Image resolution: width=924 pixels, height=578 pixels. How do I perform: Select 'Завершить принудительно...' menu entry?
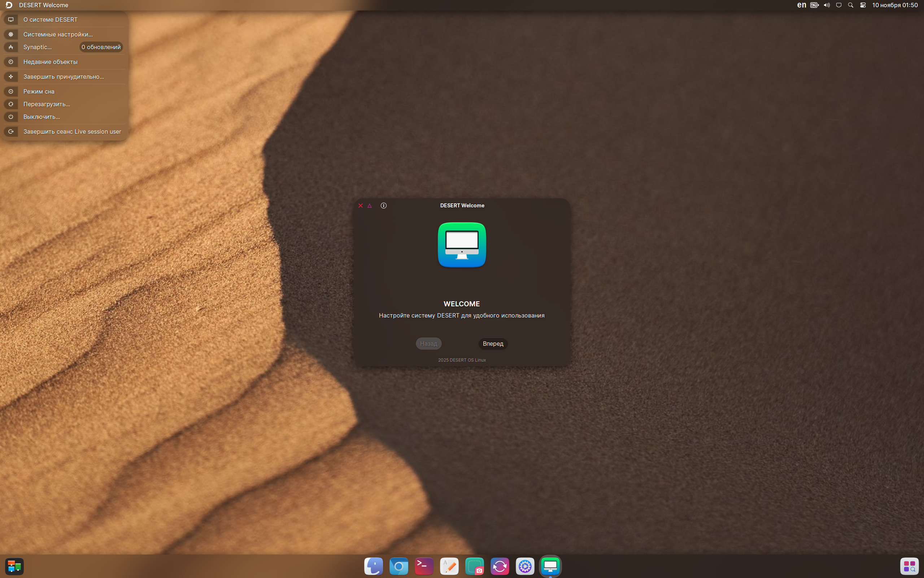click(x=64, y=77)
